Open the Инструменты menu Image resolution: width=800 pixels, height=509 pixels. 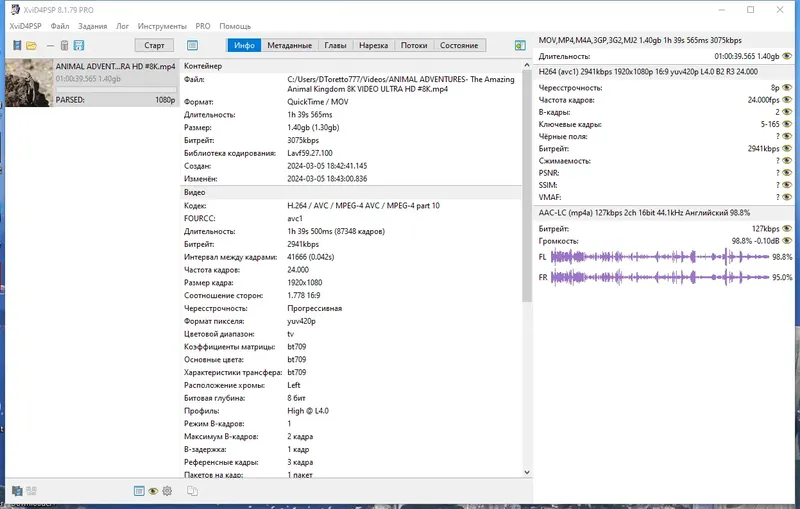162,26
